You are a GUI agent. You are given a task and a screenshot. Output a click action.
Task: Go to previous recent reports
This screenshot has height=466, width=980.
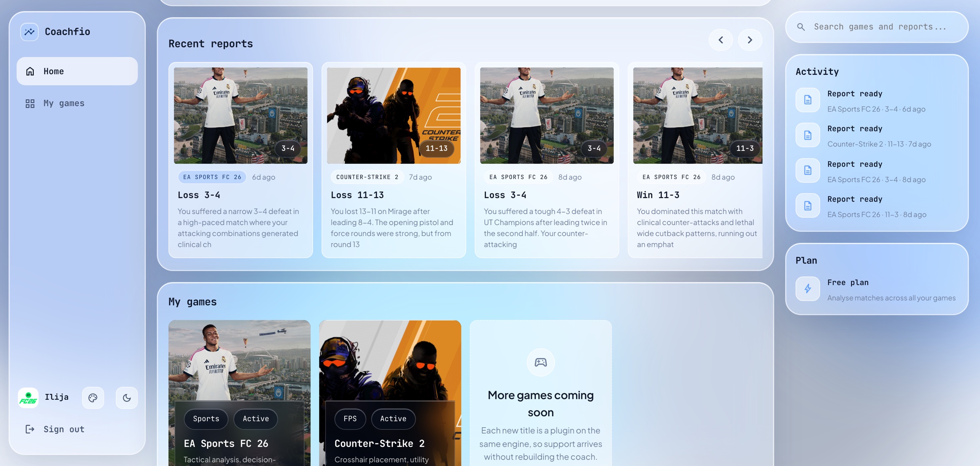(x=721, y=40)
